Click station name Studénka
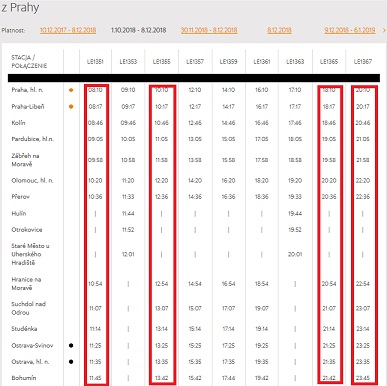The image size is (387, 386). point(24,329)
